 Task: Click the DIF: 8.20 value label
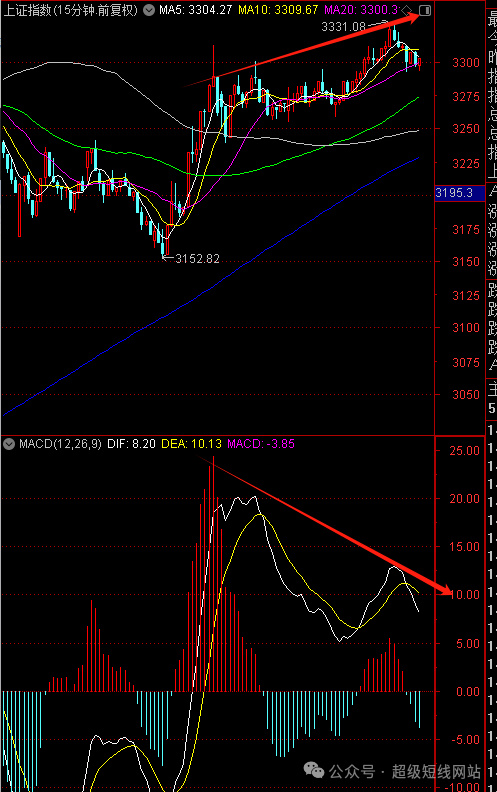pyautogui.click(x=131, y=444)
